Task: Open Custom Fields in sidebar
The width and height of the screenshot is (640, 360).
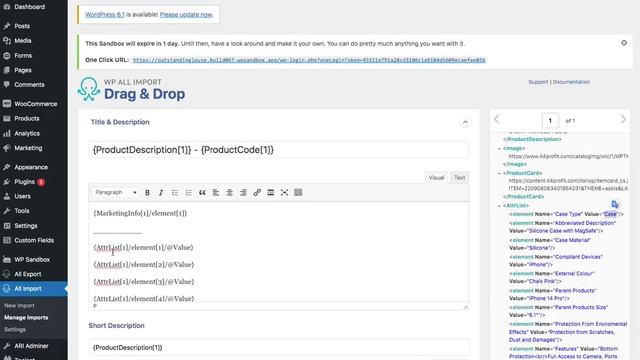Action: click(x=34, y=240)
